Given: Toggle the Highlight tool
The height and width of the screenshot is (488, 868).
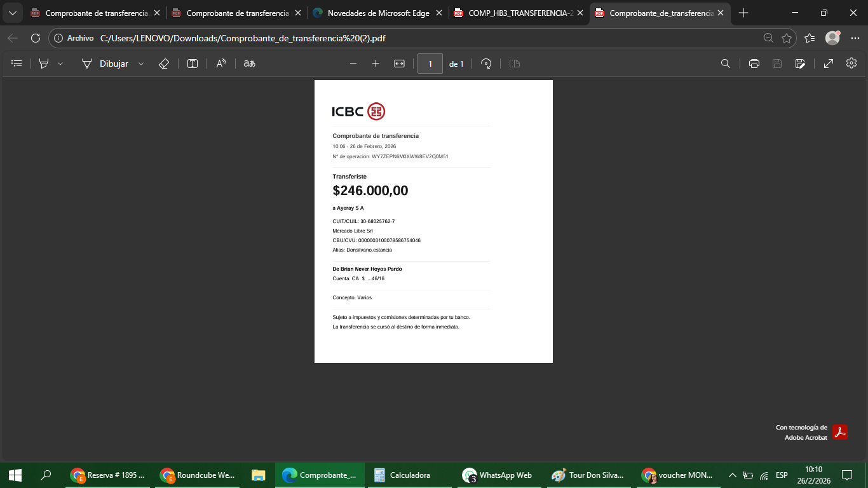Looking at the screenshot, I should click(x=44, y=64).
